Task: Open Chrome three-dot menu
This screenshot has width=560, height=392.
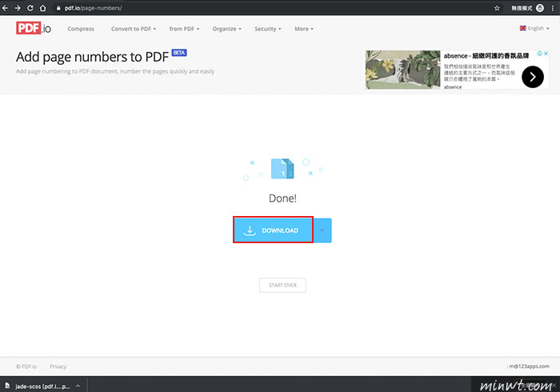Action: point(553,8)
